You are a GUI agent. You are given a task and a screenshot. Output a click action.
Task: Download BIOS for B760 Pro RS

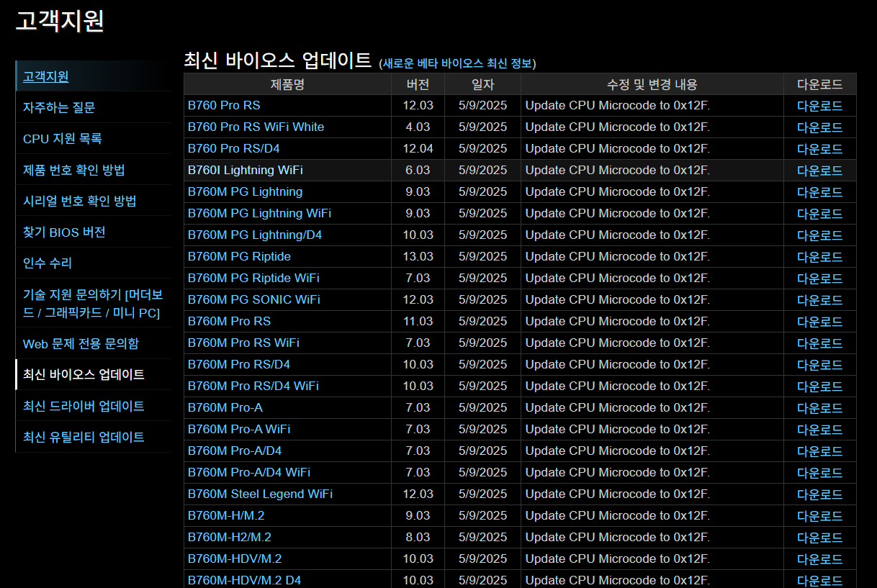click(819, 106)
